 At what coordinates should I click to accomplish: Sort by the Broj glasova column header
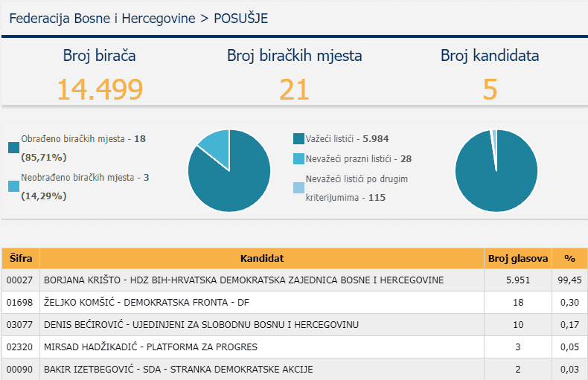click(x=518, y=258)
